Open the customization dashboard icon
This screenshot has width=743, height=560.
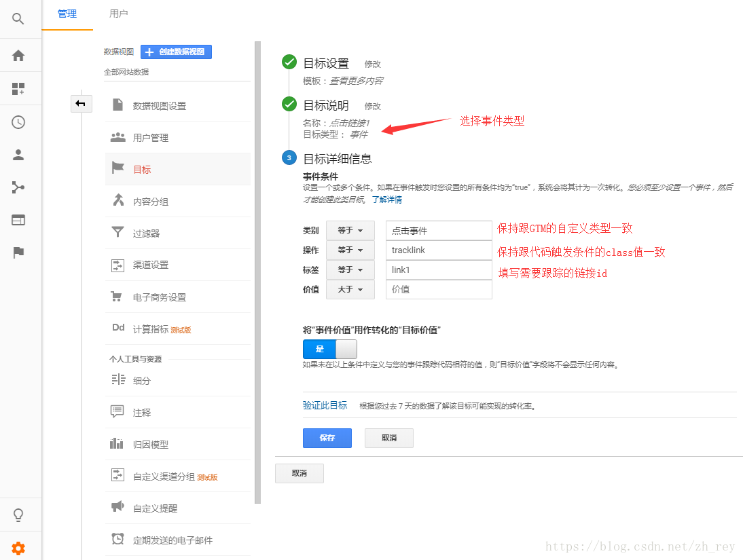coord(18,89)
